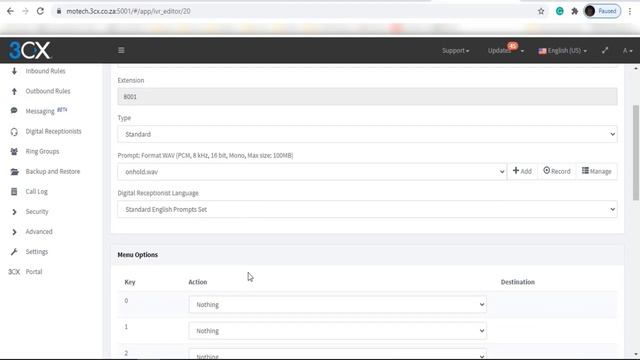
Task: Open the Settings page
Action: [37, 251]
